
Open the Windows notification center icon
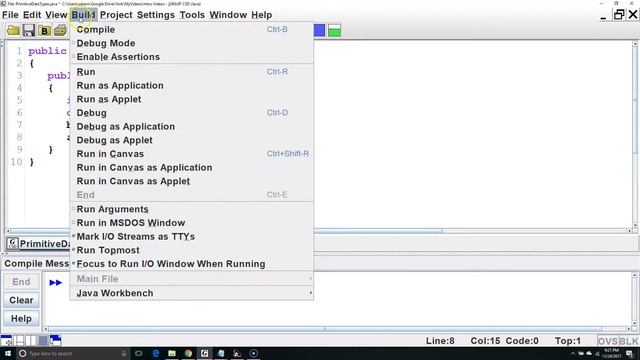tap(630, 353)
